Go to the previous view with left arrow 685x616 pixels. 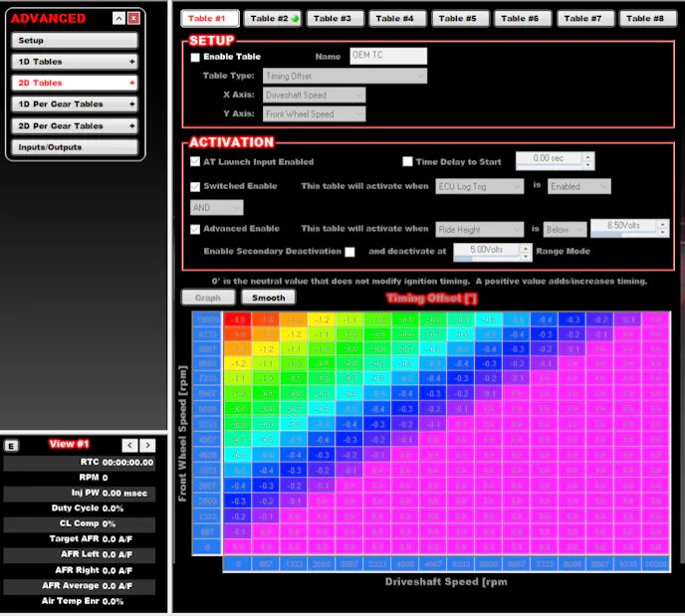[x=129, y=445]
